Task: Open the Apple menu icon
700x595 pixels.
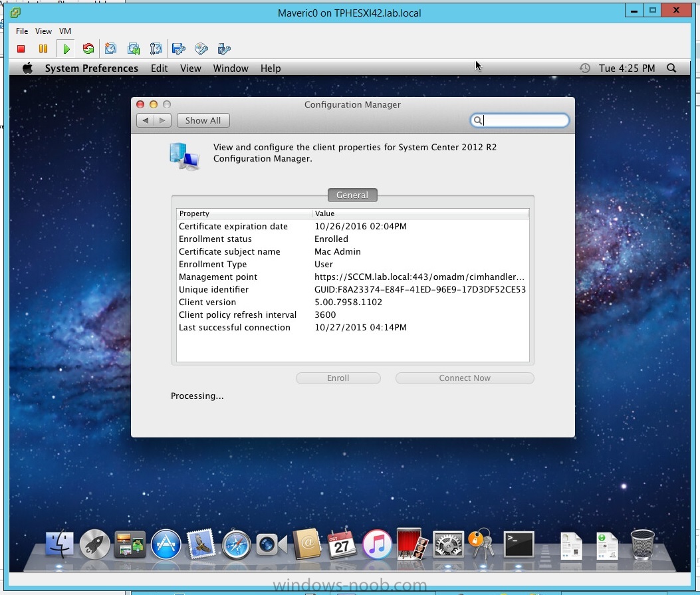Action: (28, 68)
